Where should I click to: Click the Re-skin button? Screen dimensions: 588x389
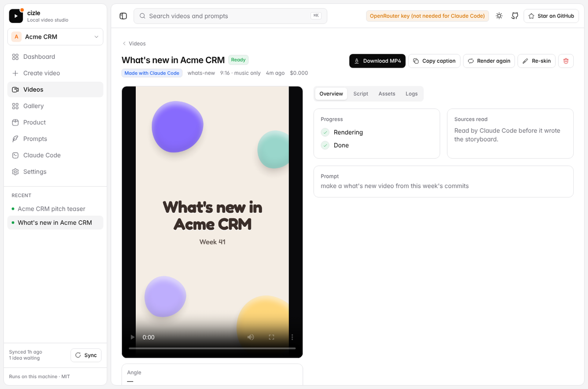(x=537, y=61)
